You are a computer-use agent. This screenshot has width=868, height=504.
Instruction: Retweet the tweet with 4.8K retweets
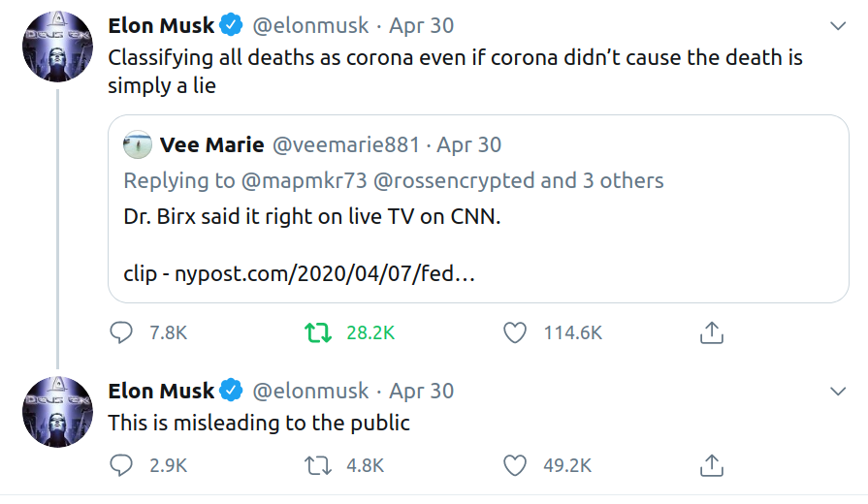pos(317,465)
